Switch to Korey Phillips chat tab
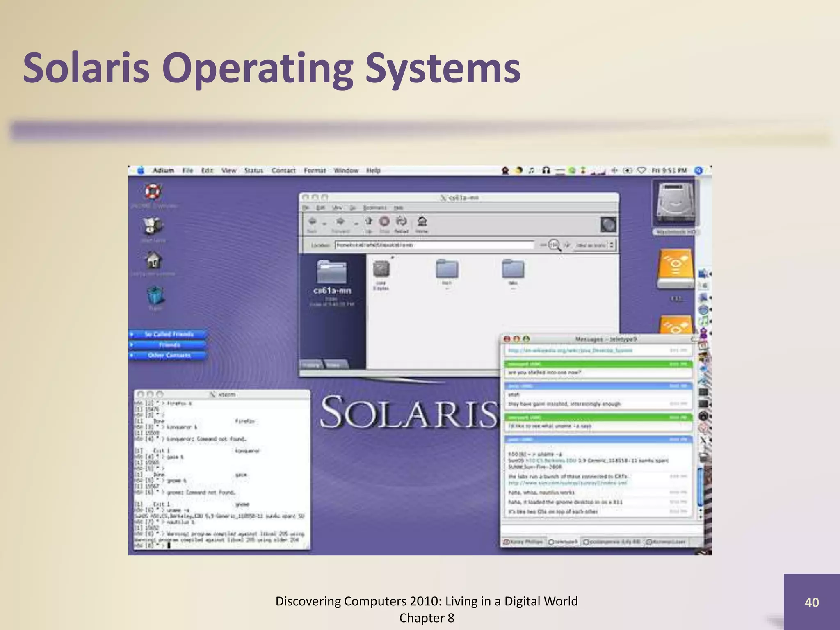Image resolution: width=840 pixels, height=630 pixels. pyautogui.click(x=524, y=542)
